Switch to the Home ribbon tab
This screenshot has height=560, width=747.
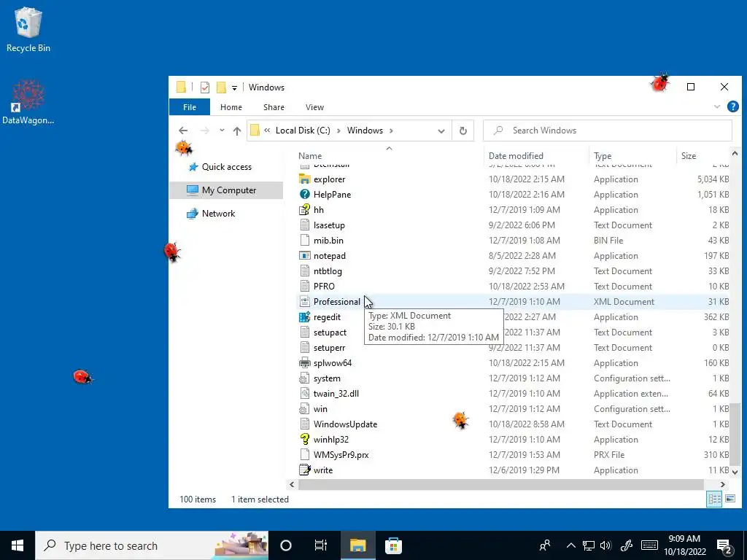(x=231, y=107)
